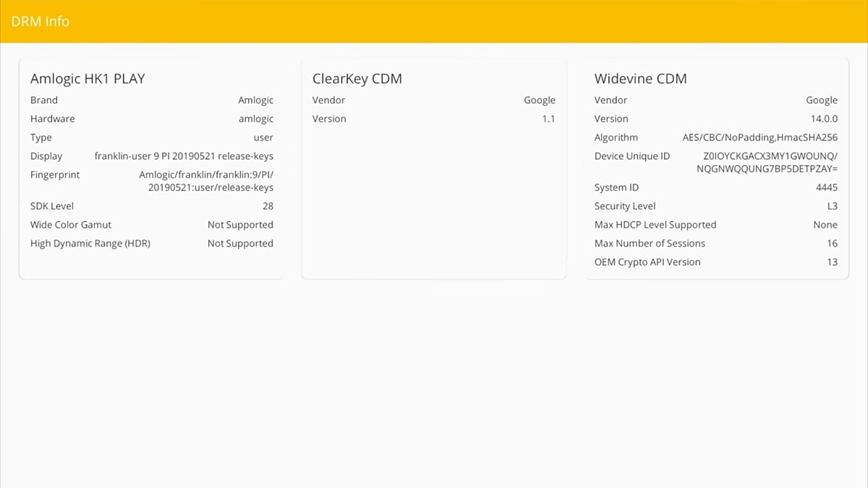Click the Device Unique ID label
The width and height of the screenshot is (868, 488).
click(x=632, y=156)
